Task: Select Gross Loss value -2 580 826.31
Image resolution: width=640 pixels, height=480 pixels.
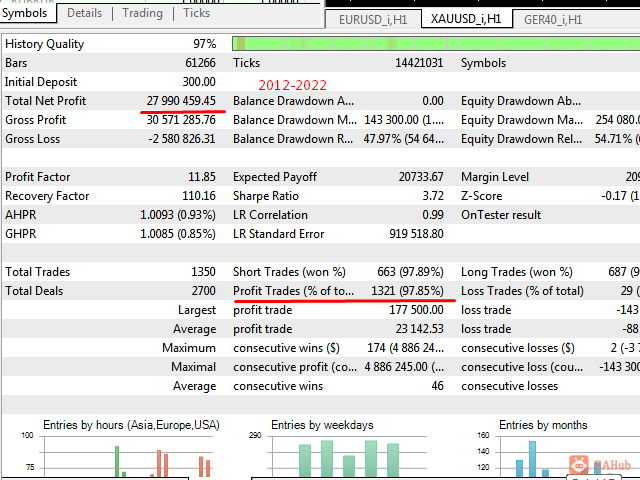Action: 182,139
